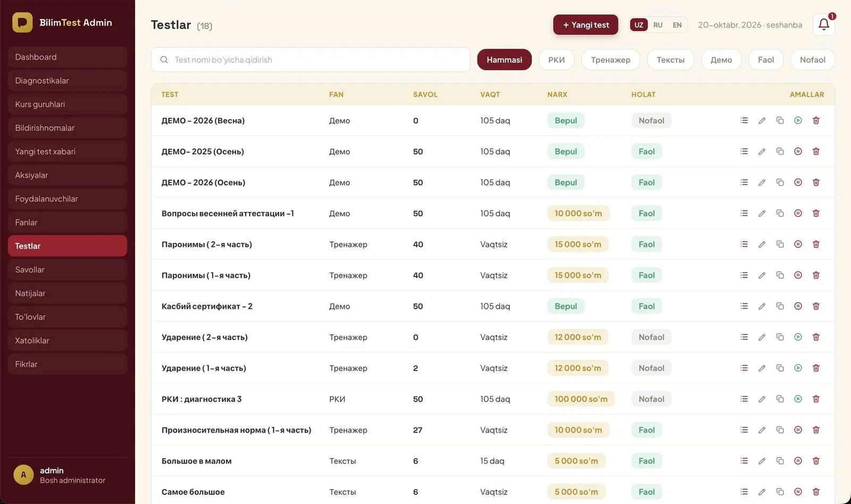
Task: Select the Hammasi filter
Action: tap(504, 60)
